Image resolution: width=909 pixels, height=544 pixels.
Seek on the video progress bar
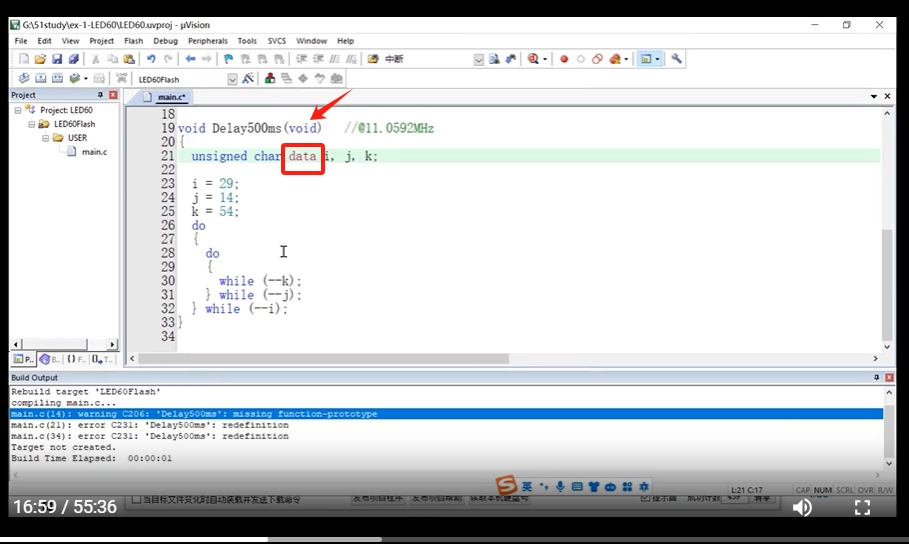pyautogui.click(x=454, y=539)
